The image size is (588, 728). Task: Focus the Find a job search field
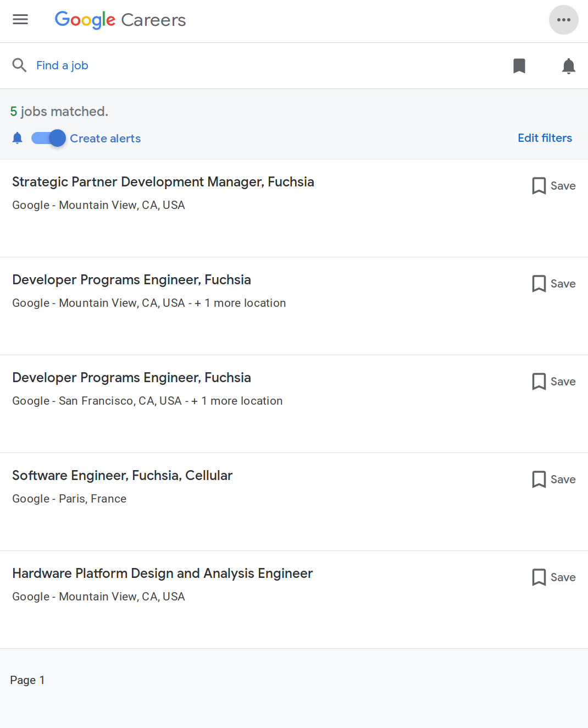click(62, 65)
